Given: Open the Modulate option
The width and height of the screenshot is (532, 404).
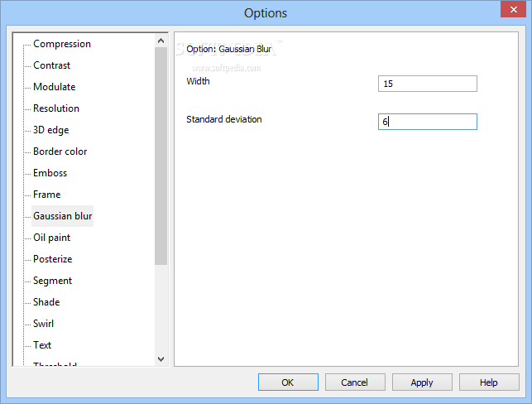Looking at the screenshot, I should click(x=55, y=87).
